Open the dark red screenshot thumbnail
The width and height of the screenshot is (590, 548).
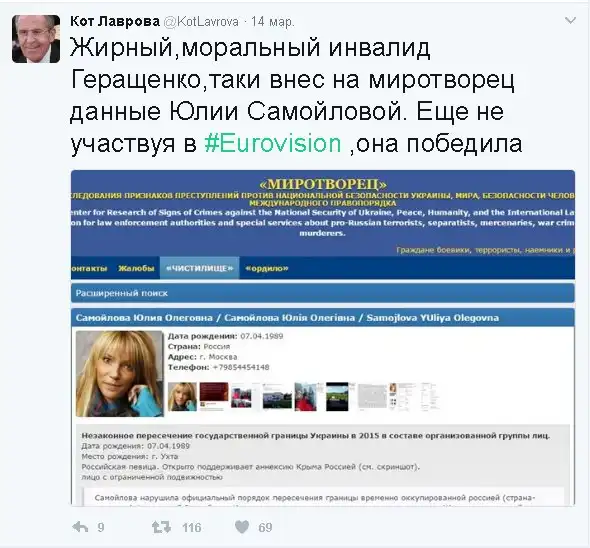point(214,394)
